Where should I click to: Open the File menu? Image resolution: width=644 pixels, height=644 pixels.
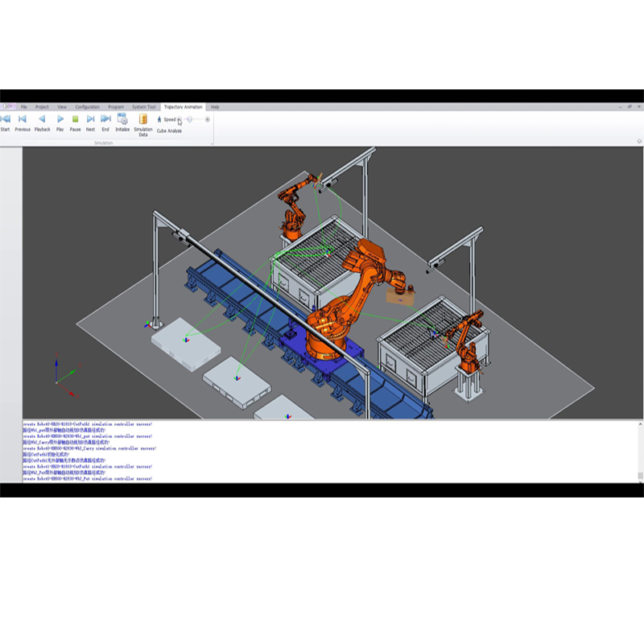[24, 107]
